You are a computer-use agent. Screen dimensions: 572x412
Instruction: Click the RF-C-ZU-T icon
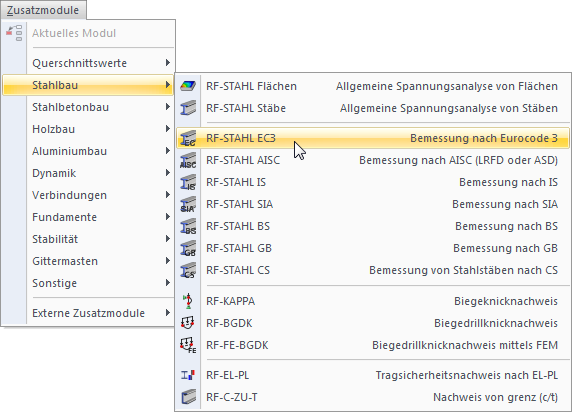[188, 397]
